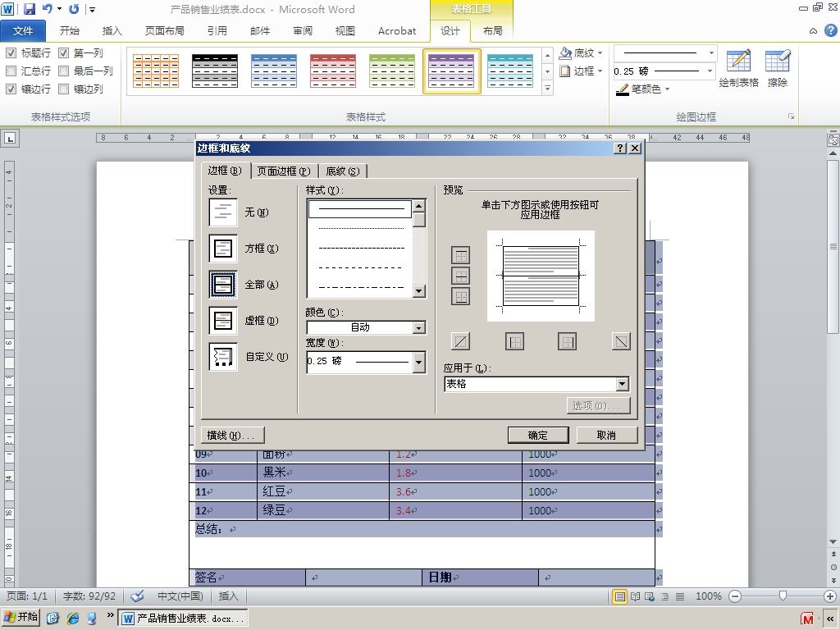Click the Windows 开始 Start button
This screenshot has height=630, width=840.
point(21,618)
